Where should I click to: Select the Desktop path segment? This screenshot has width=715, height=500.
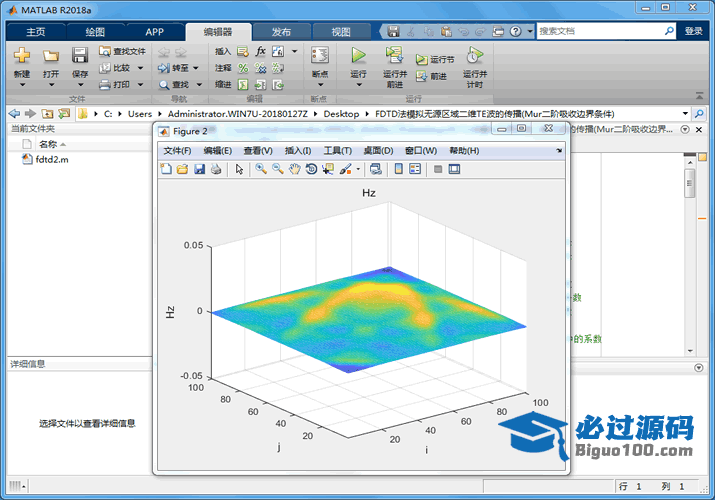341,113
